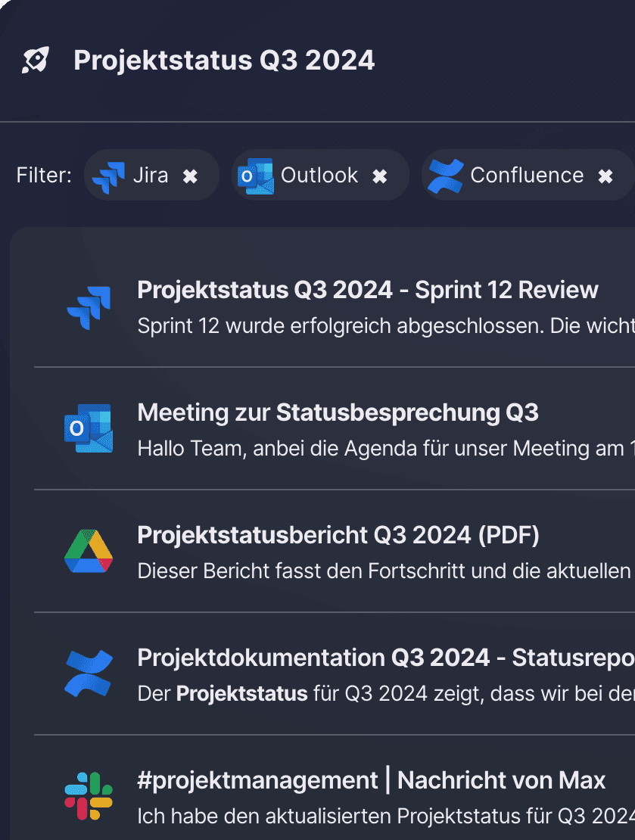Click the Outlook logo in filter chip

(255, 176)
